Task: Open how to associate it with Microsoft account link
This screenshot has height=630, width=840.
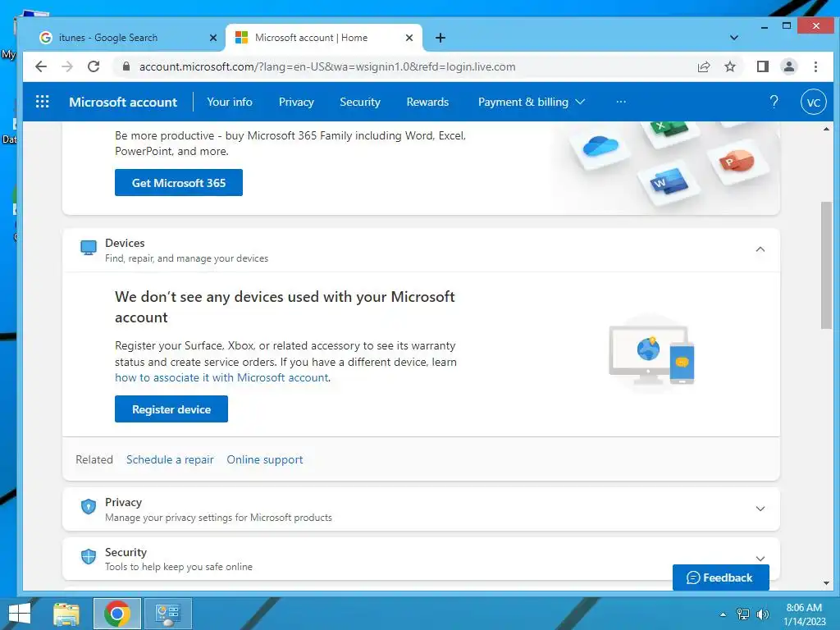Action: pos(221,377)
